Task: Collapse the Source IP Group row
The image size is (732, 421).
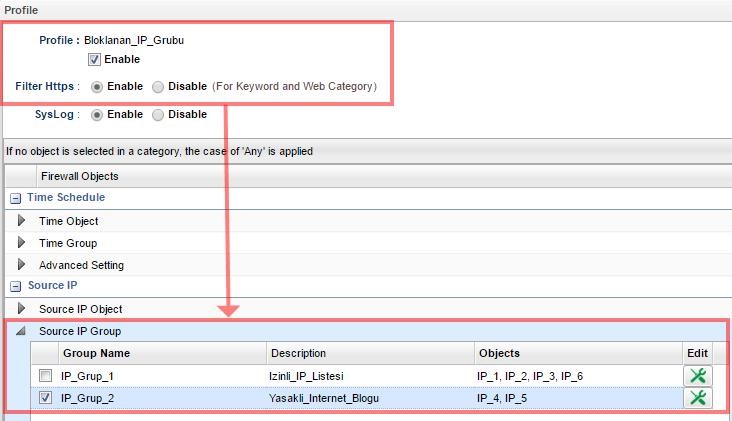Action: 21,332
